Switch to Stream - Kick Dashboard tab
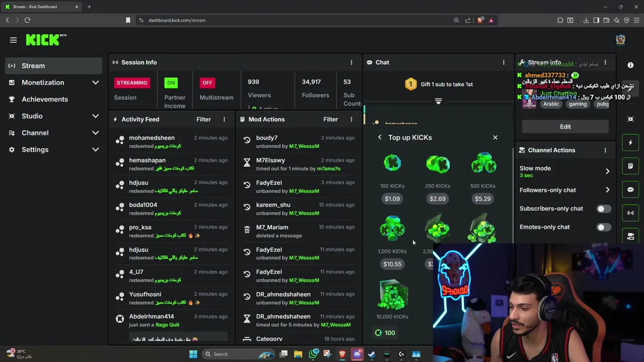644x362 pixels. [42, 7]
